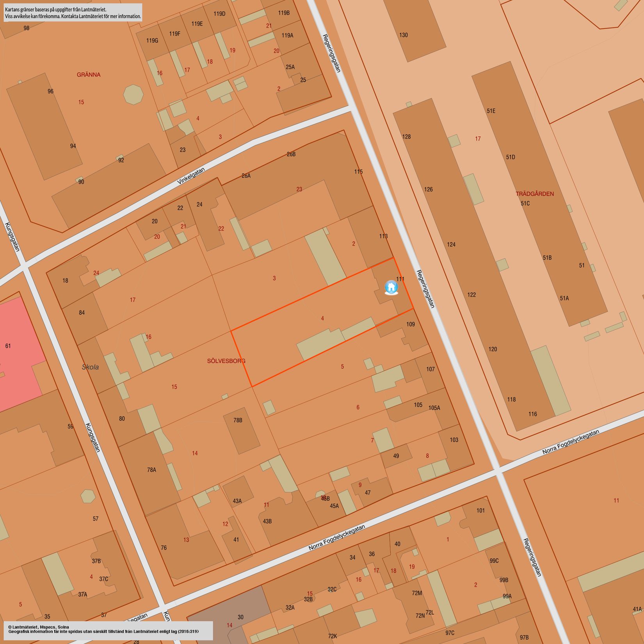Click the Lantmäteriet boundary disclaimer notice

pyautogui.click(x=73, y=12)
